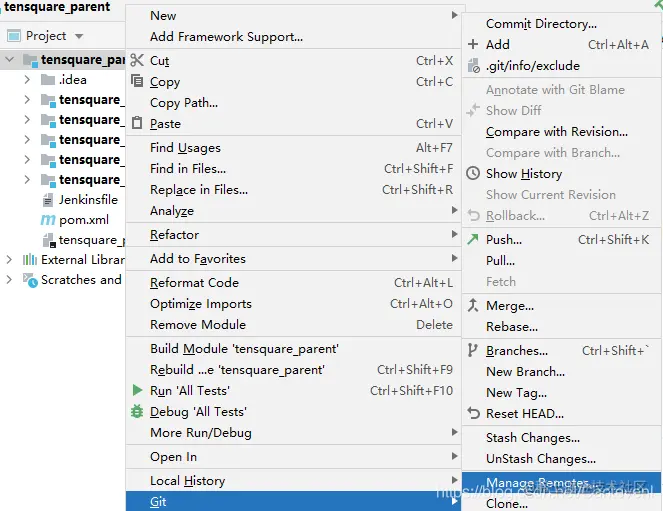Screen dimensions: 663x511
Task: Click the Branches fork icon
Action: [x=472, y=350]
